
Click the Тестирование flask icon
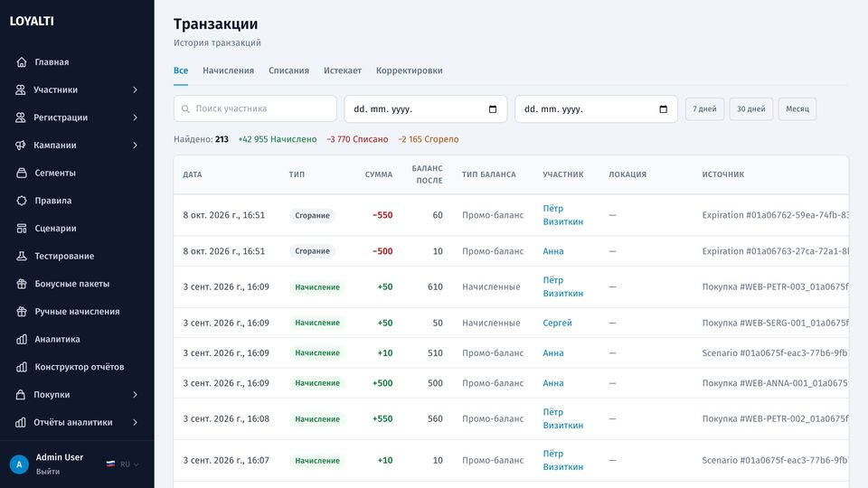22,256
